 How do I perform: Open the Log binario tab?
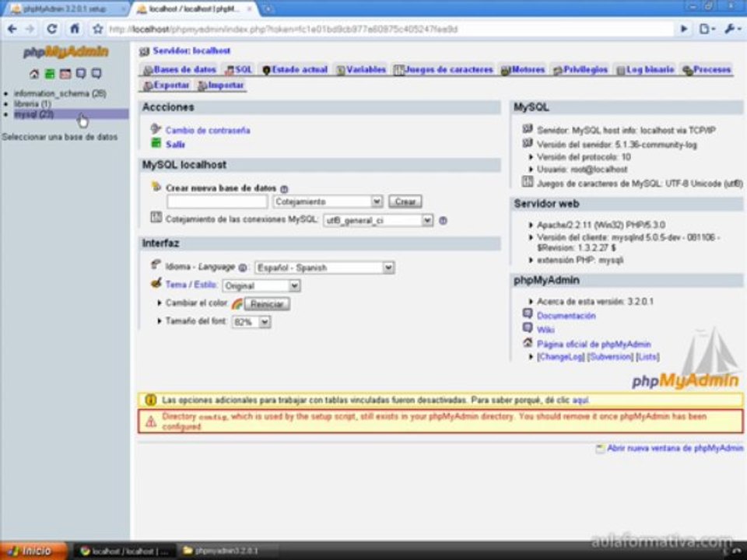click(x=646, y=69)
